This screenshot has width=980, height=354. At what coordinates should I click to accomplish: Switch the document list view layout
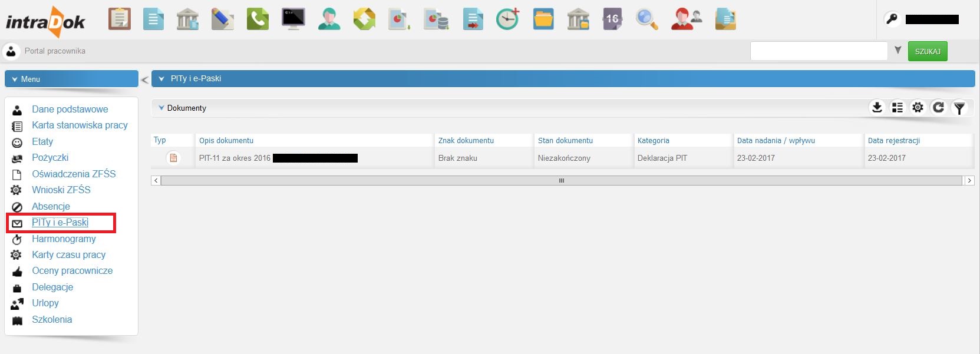coord(897,107)
